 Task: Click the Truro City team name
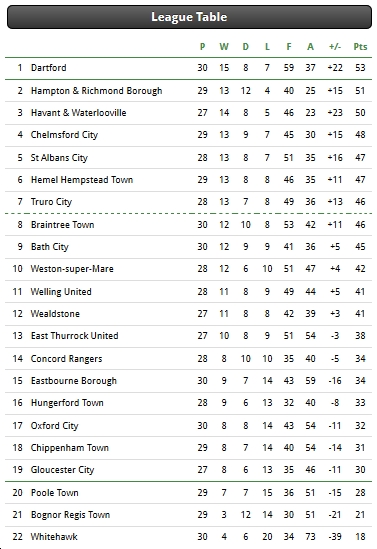pos(51,202)
